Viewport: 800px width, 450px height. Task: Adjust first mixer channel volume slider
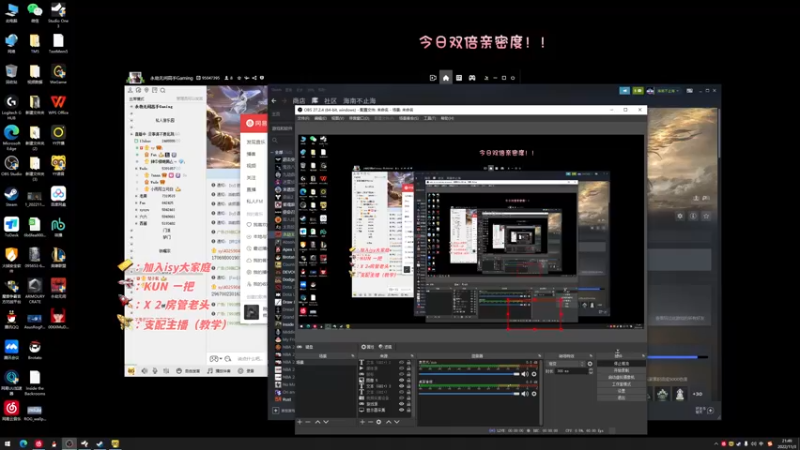coord(469,374)
